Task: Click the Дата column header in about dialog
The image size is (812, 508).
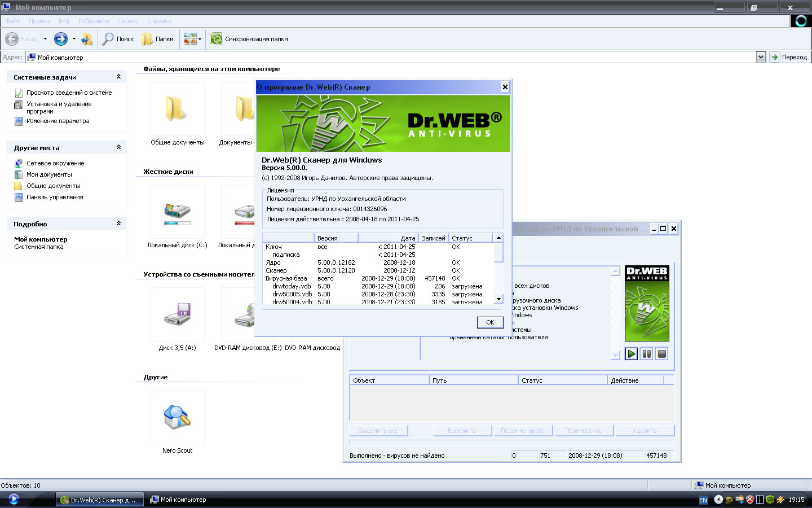Action: tap(388, 238)
